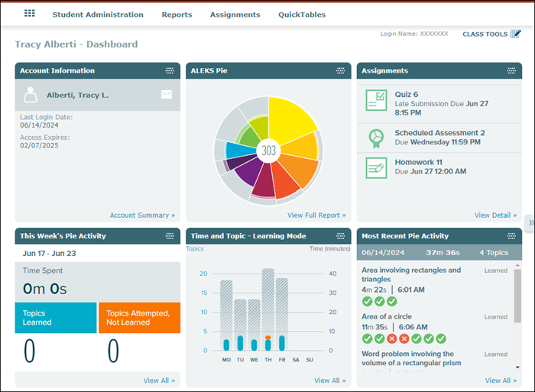The image size is (535, 392).
Task: Click the Homework 11 pencil icon
Action: click(375, 167)
